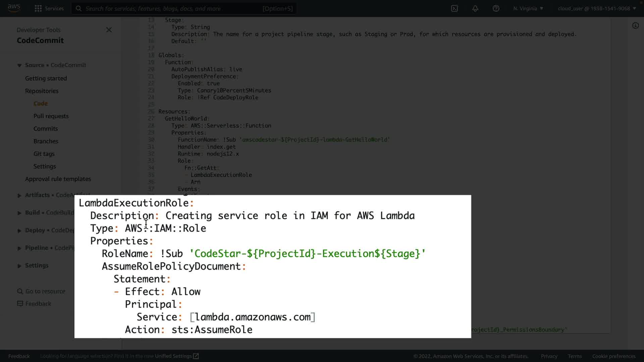Expand the Build CodeBuild section
The height and width of the screenshot is (362, 644).
tap(19, 213)
